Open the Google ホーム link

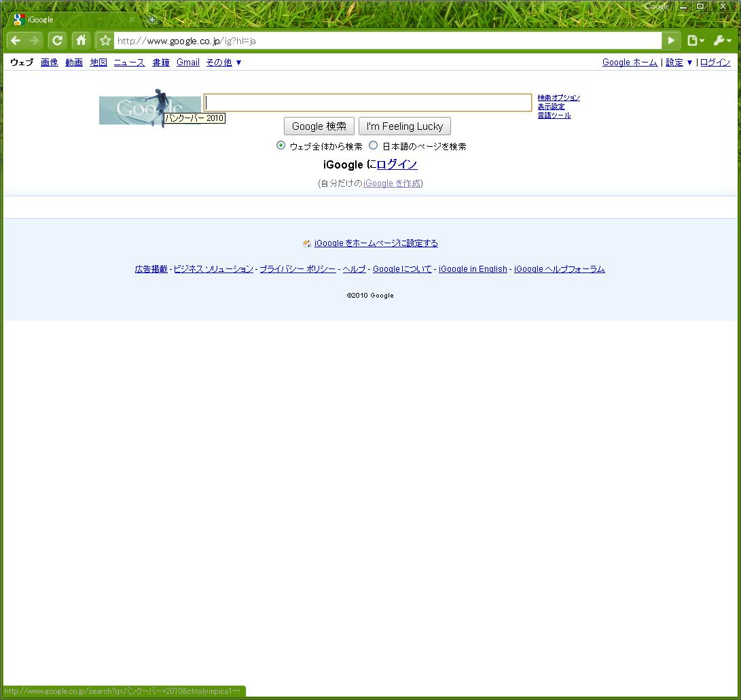click(x=630, y=63)
